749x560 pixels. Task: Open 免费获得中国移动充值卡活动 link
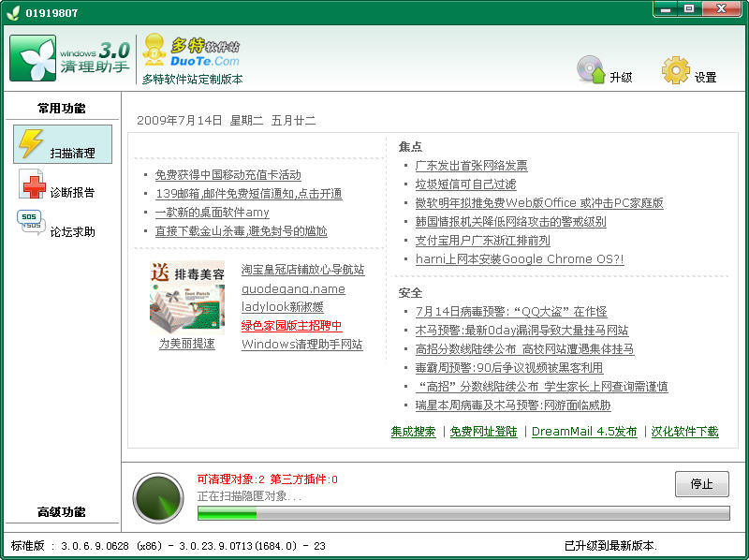pos(228,175)
